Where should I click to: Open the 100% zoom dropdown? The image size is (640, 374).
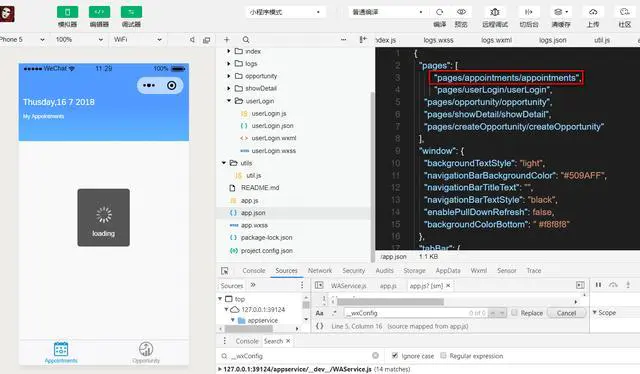tap(79, 40)
